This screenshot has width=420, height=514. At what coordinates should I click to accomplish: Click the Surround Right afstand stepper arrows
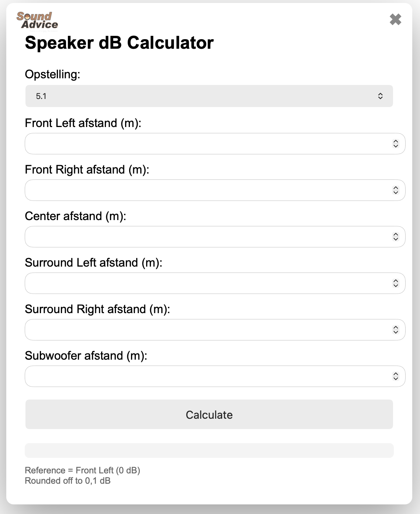click(396, 330)
